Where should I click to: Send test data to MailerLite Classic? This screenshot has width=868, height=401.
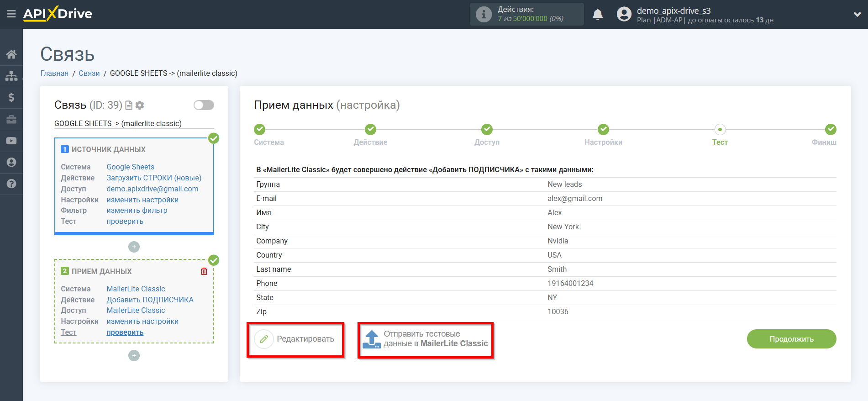click(426, 339)
